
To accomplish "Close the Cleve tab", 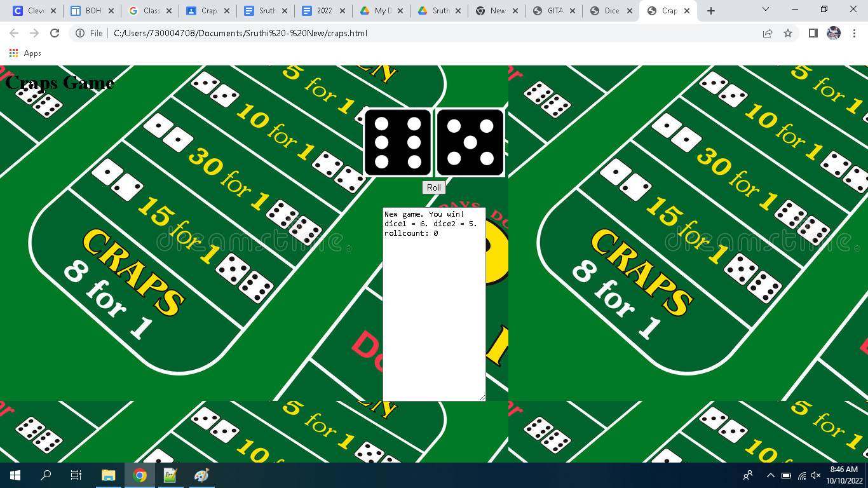I will click(53, 11).
